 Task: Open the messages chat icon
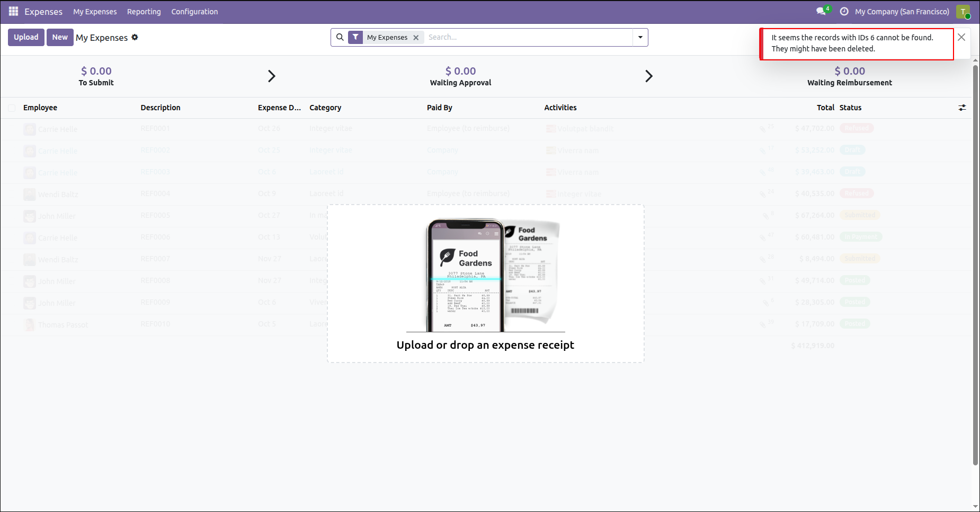coord(822,11)
